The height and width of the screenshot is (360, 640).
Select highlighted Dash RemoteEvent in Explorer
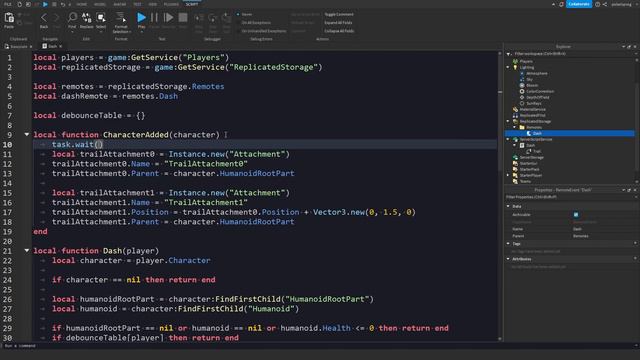point(537,133)
